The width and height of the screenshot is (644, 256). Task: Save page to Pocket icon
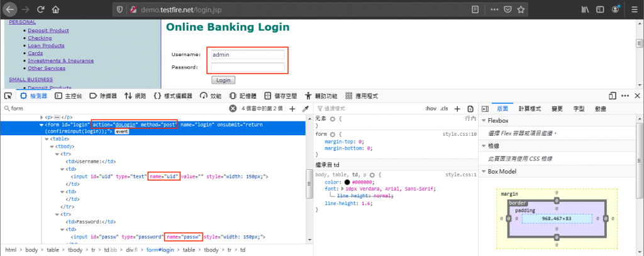[x=508, y=9]
